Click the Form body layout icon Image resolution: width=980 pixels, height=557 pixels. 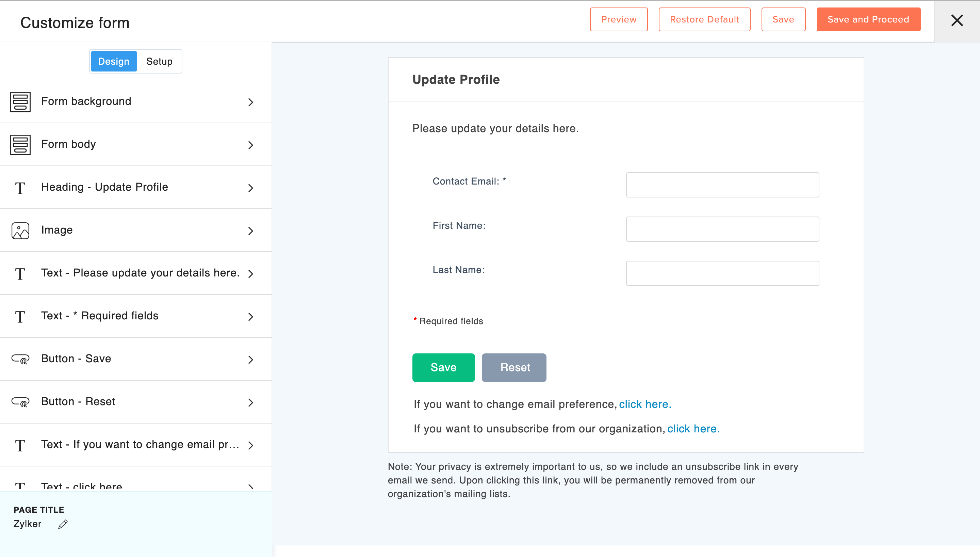pos(20,145)
